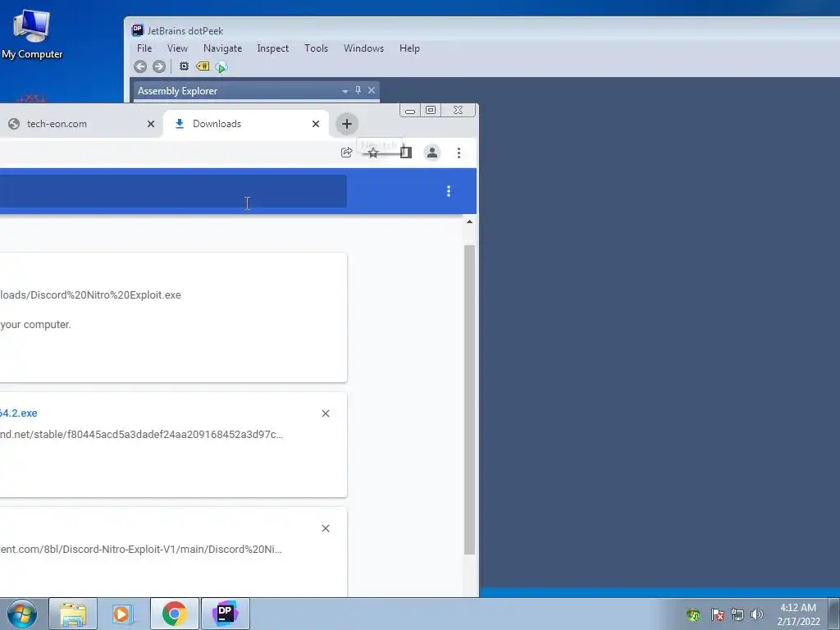
Task: Open the Windows Start menu
Action: pyautogui.click(x=22, y=614)
